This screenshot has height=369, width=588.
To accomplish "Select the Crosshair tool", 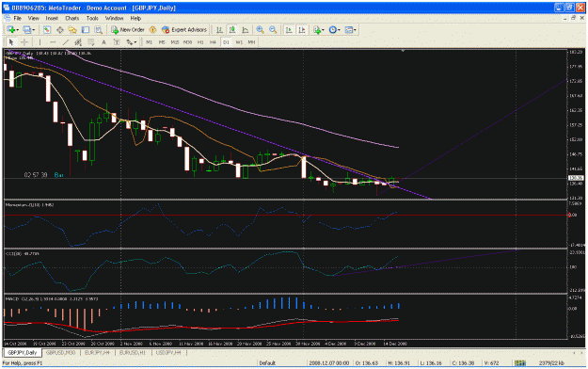I will [24, 42].
